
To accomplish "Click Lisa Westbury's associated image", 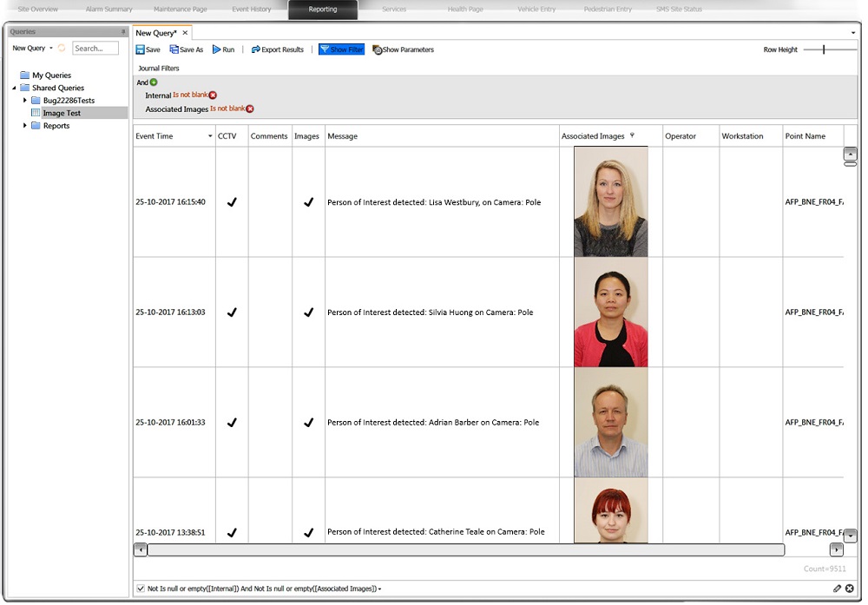I will (610, 201).
